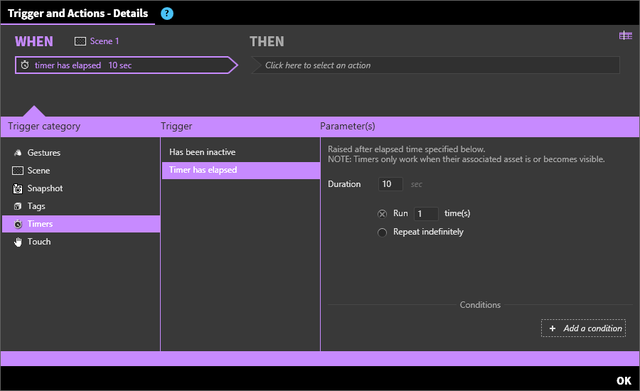640x391 pixels.
Task: Select the Touch trigger category
Action: point(81,242)
